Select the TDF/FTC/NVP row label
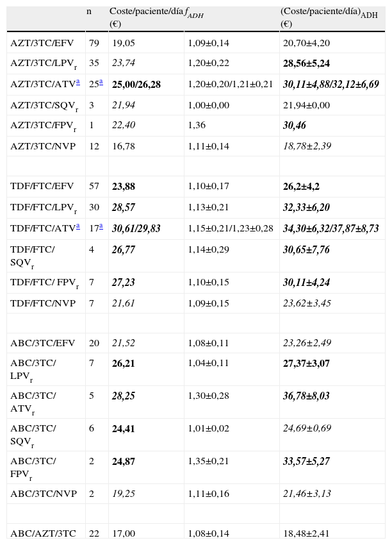392x545 pixels. point(42,303)
